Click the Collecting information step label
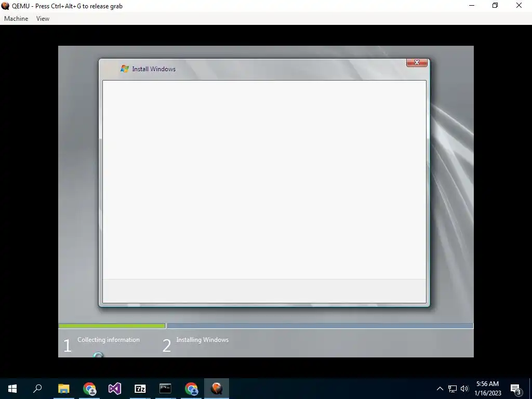Screen dimensions: 532x399 [x=109, y=340]
